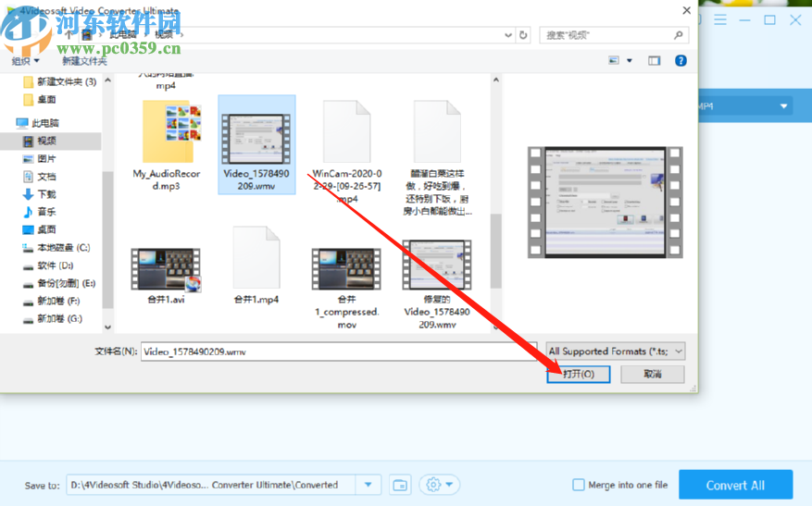Screen dimensions: 812x506
Task: Select WinCam-2020-02-29 mp4 file
Action: 347,151
